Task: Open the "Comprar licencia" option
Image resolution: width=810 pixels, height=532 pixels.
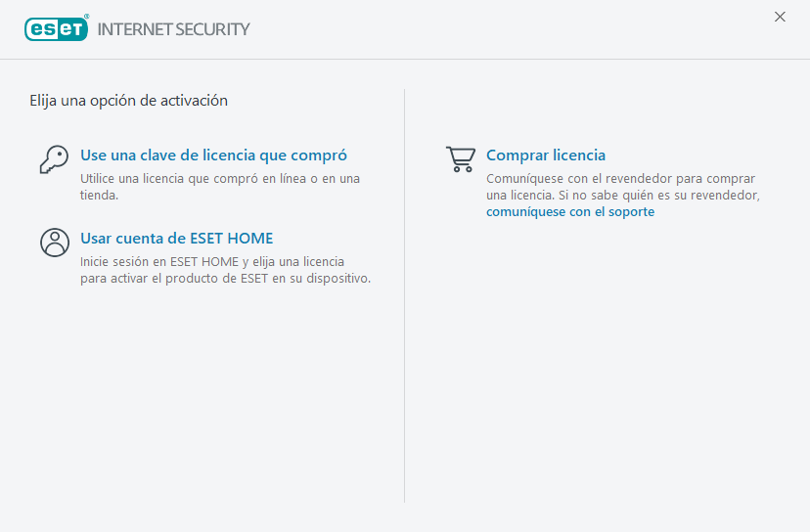Action: 546,155
